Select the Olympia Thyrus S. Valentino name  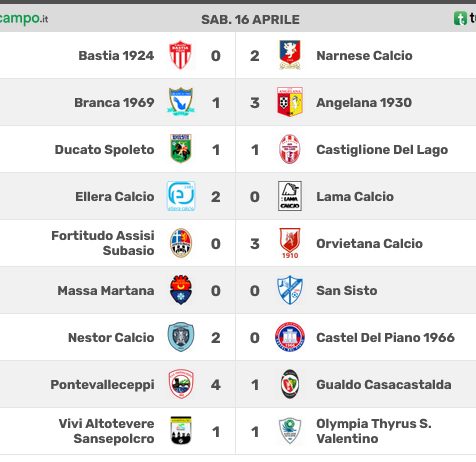pyautogui.click(x=374, y=431)
